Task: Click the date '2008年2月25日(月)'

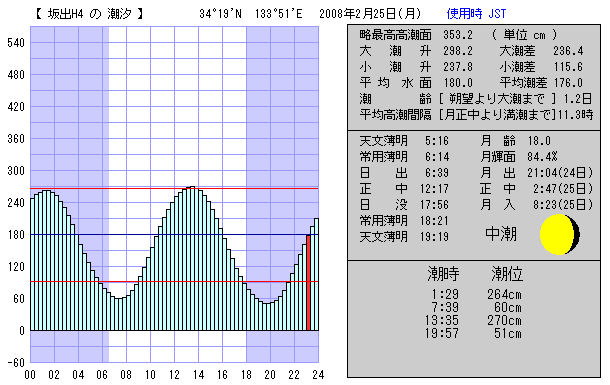Action: click(x=370, y=14)
